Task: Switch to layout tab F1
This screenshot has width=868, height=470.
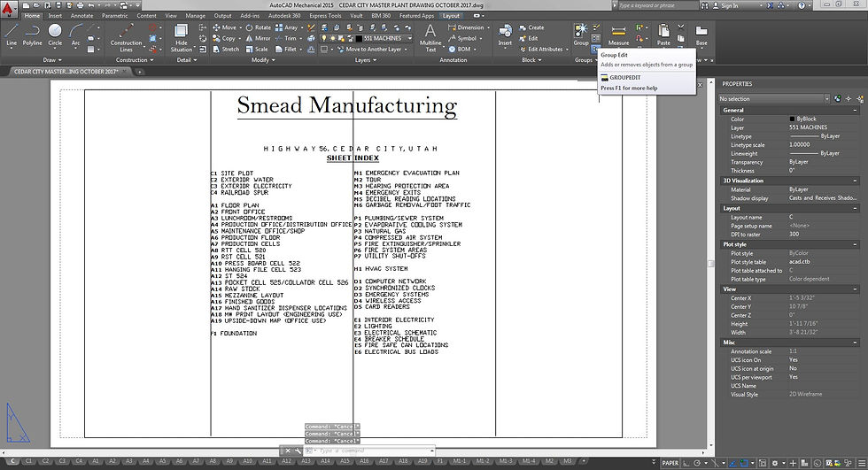Action: (440, 461)
